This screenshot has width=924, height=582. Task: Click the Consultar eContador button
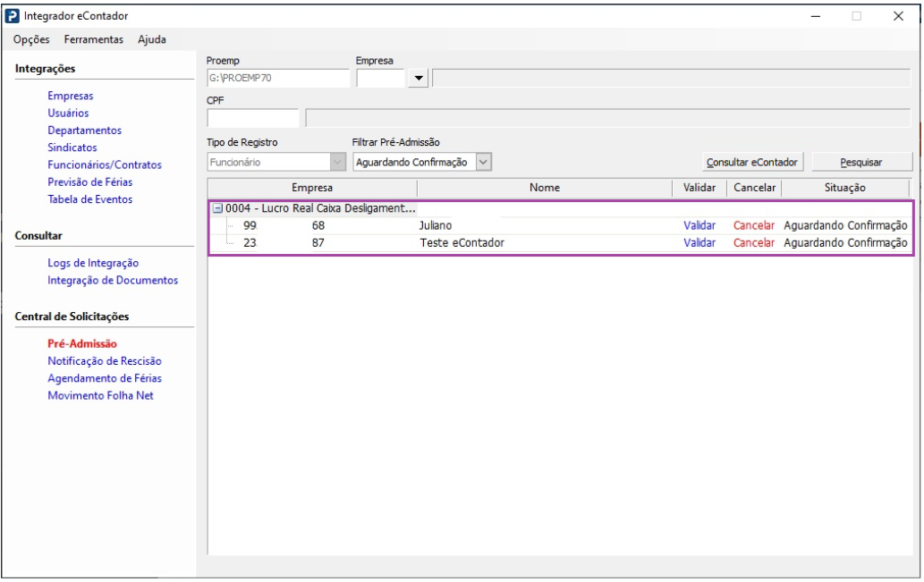pyautogui.click(x=752, y=162)
